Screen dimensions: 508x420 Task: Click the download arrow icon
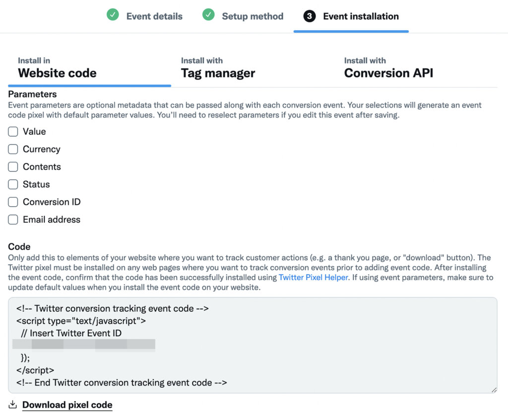click(x=13, y=405)
